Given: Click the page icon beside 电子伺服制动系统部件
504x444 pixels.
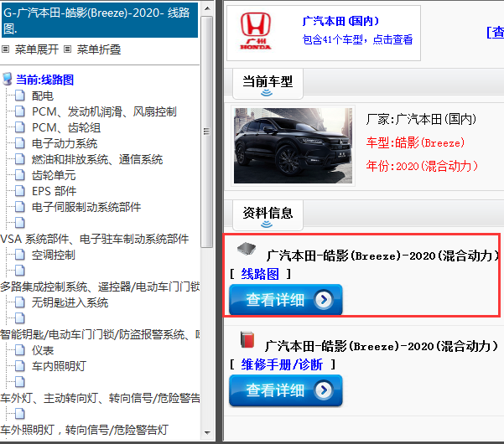Looking at the screenshot, I should click(x=20, y=207).
